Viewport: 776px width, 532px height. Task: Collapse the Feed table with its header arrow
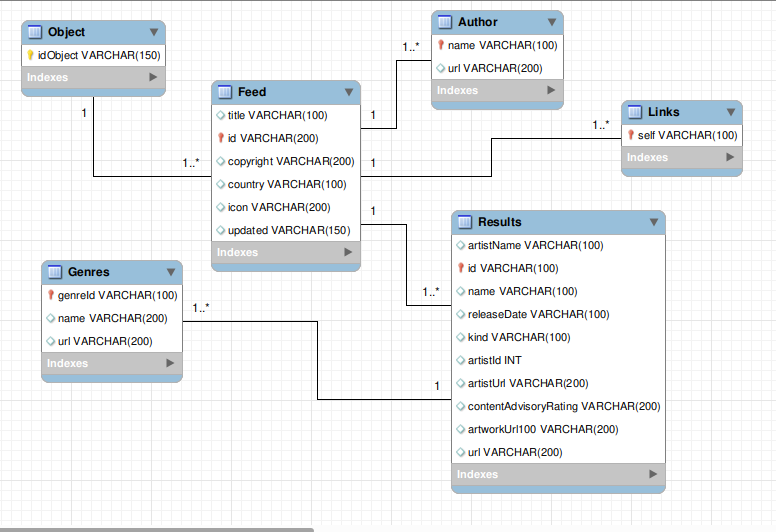(349, 92)
